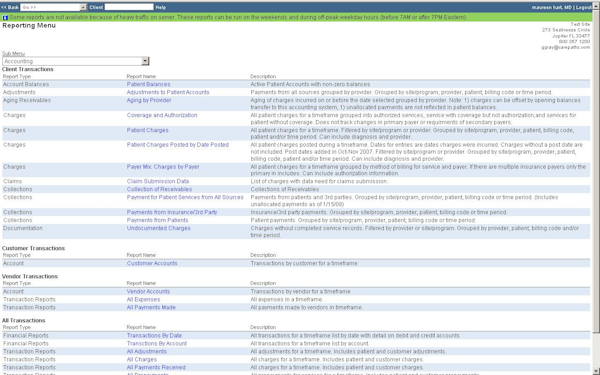Viewport: 600px width, 375px height.
Task: Open the Payments from Patients report
Action: (x=157, y=220)
